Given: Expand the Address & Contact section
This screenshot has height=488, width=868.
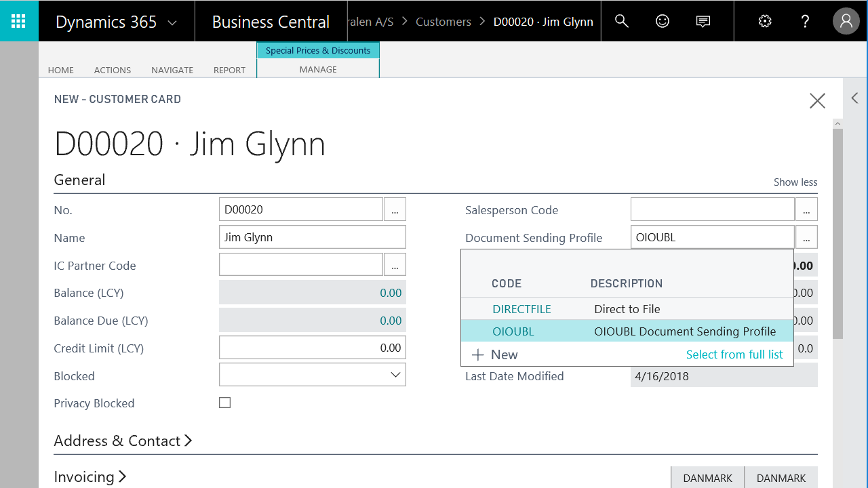Looking at the screenshot, I should (x=123, y=441).
